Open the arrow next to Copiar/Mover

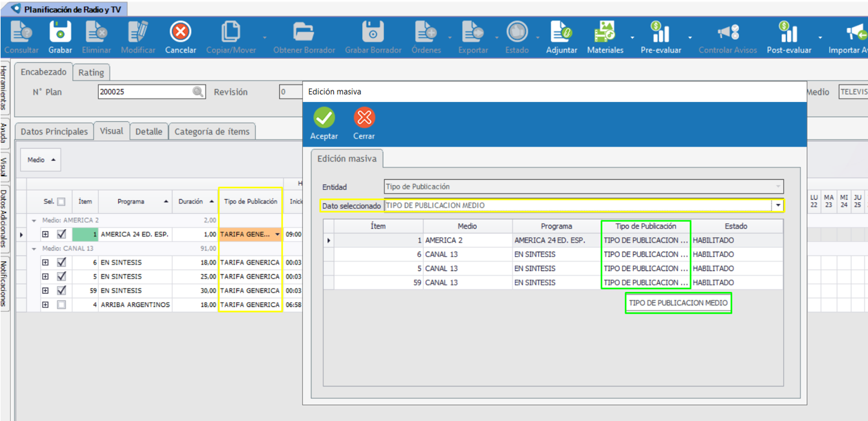point(264,37)
